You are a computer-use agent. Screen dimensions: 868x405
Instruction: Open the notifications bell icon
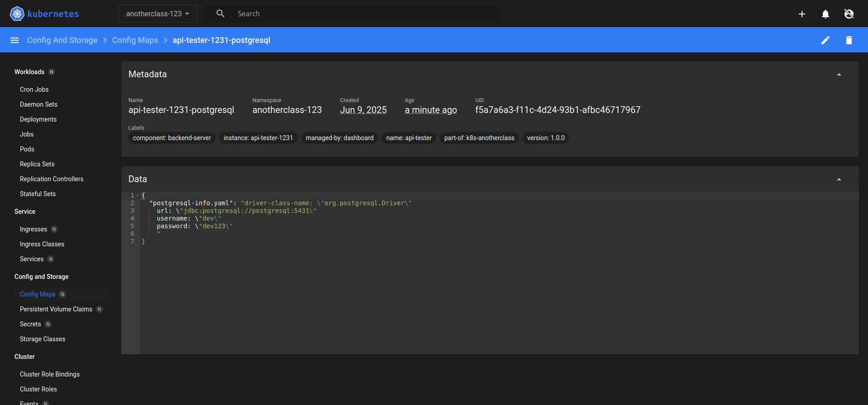826,14
